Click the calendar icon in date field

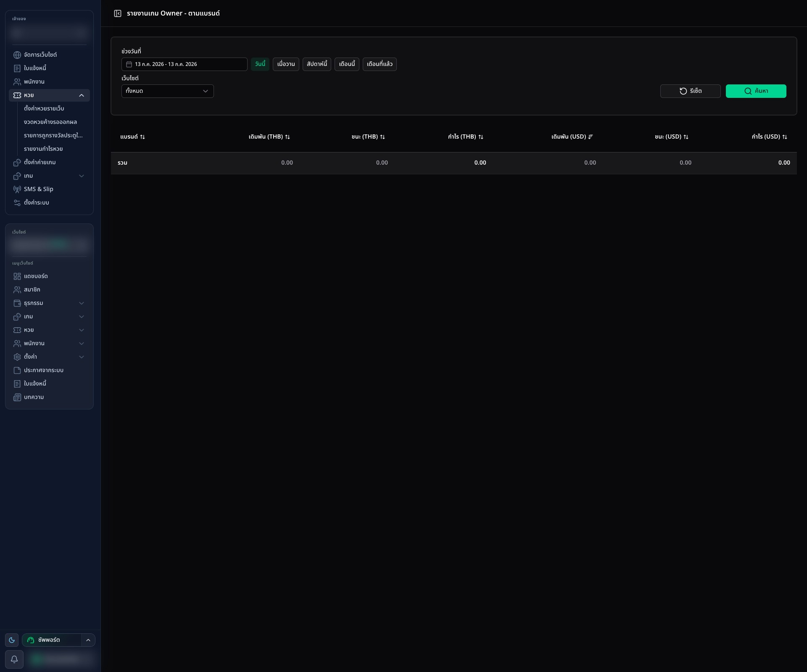[x=129, y=64]
